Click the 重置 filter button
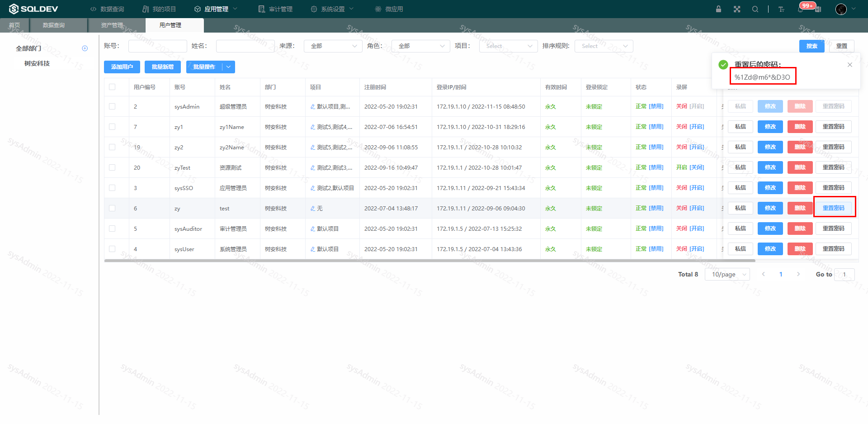This screenshot has width=868, height=424. (842, 46)
